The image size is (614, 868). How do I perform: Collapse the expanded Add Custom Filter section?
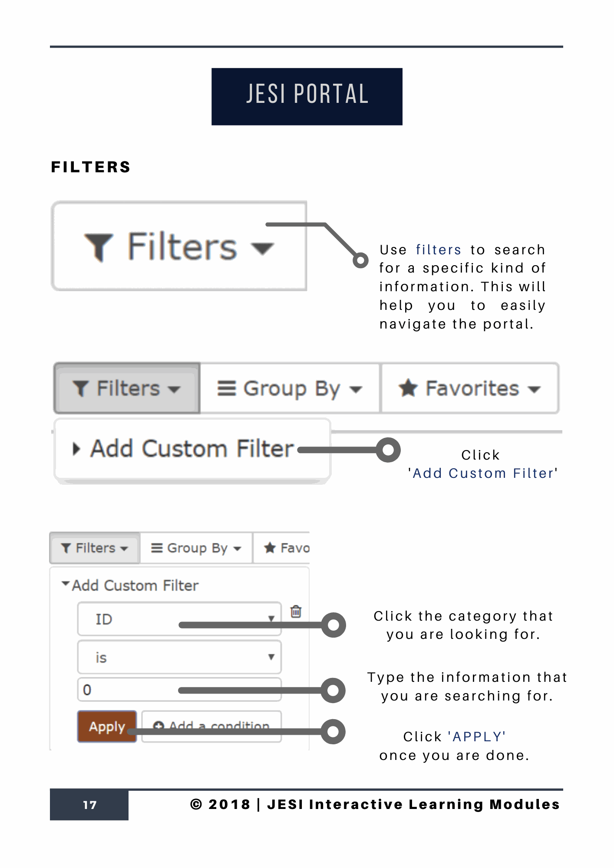(130, 585)
